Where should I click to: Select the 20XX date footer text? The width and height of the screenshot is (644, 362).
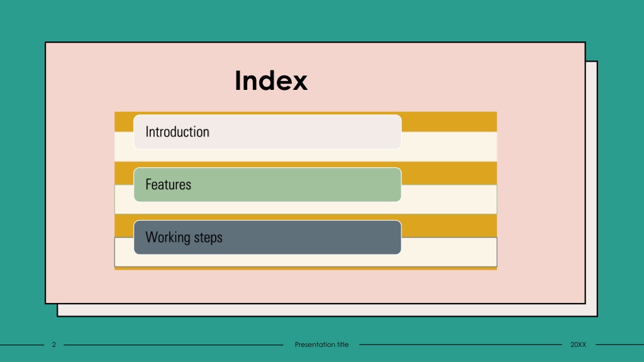[579, 345]
